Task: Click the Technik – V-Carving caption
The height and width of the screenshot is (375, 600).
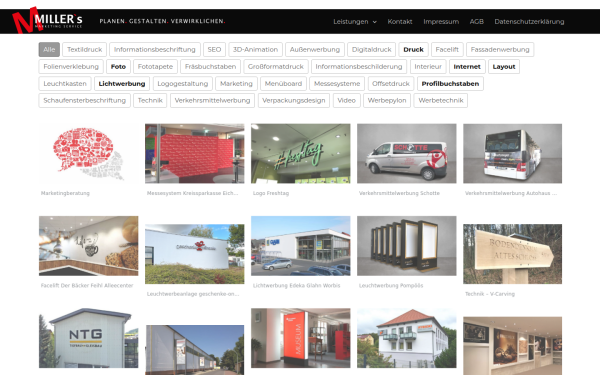Action: pyautogui.click(x=490, y=294)
